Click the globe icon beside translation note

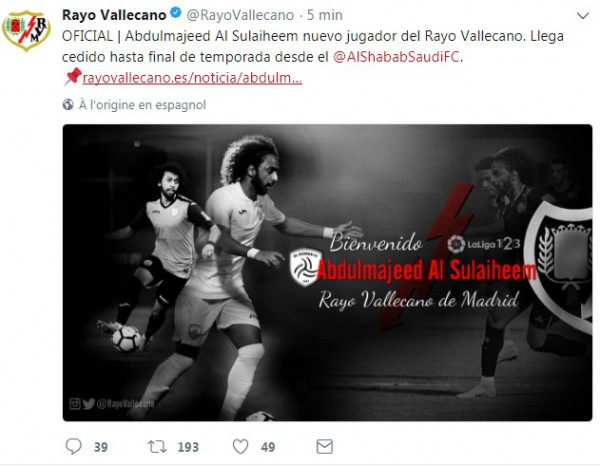(x=68, y=104)
